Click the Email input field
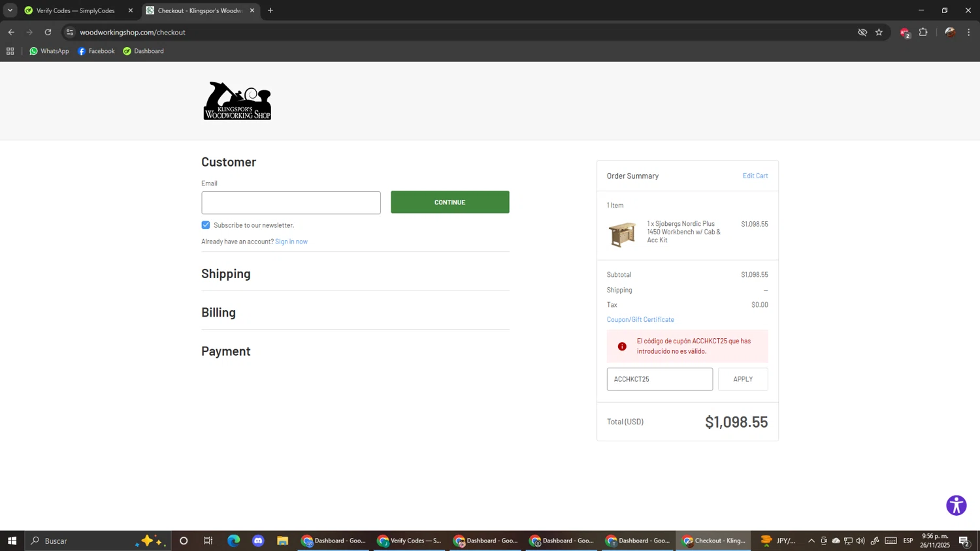 point(291,202)
